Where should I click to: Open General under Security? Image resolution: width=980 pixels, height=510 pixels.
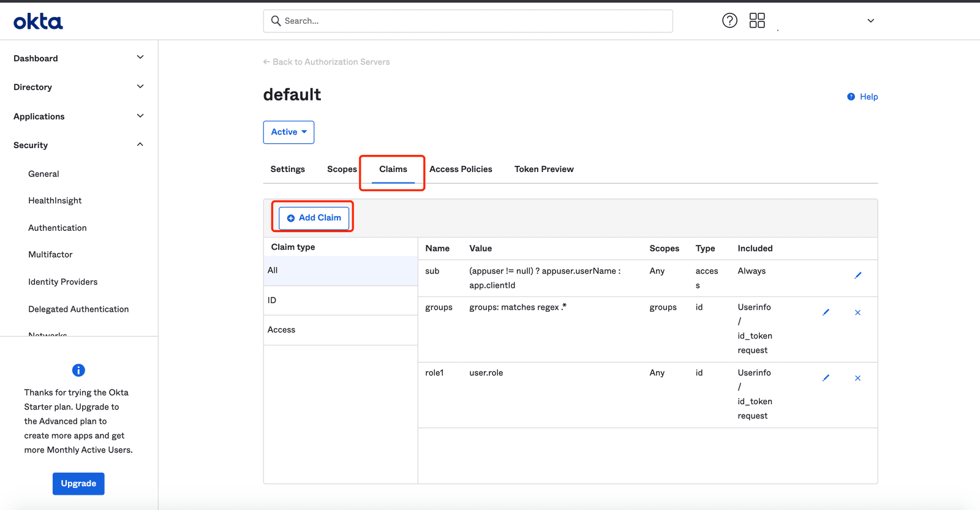[x=43, y=174]
